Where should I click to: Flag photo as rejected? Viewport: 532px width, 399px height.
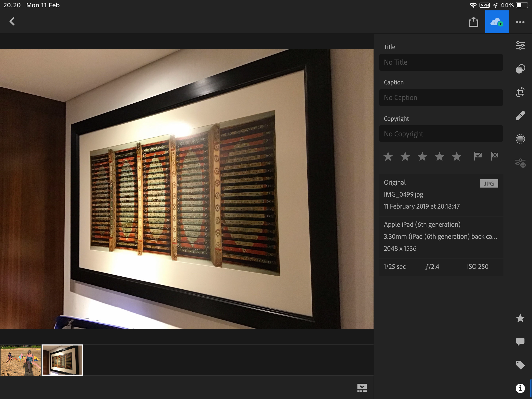494,156
